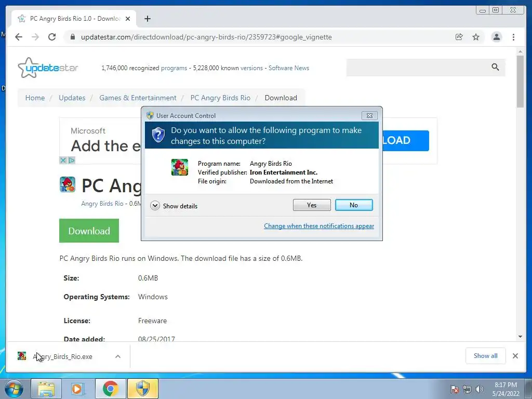
Task: Share this page via the share icon
Action: [459, 37]
